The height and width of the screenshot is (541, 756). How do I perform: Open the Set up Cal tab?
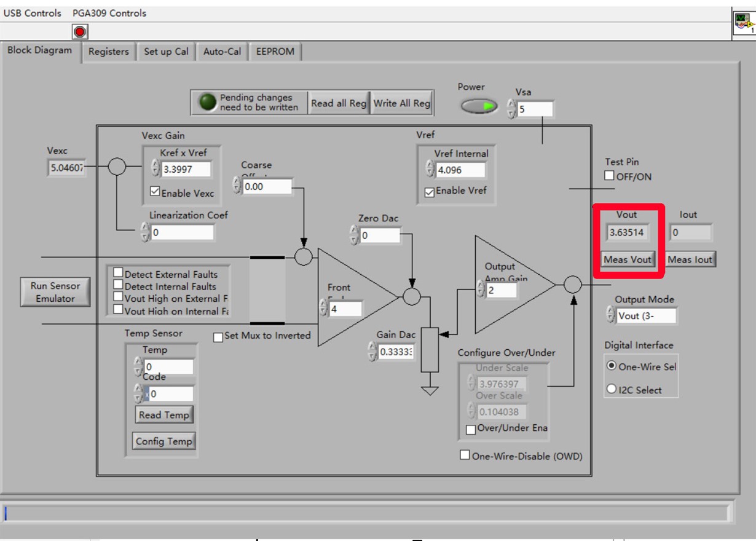pyautogui.click(x=166, y=52)
